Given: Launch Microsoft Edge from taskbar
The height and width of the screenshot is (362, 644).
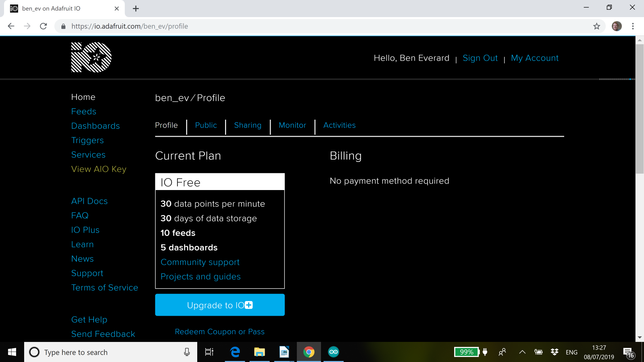Looking at the screenshot, I should 235,352.
